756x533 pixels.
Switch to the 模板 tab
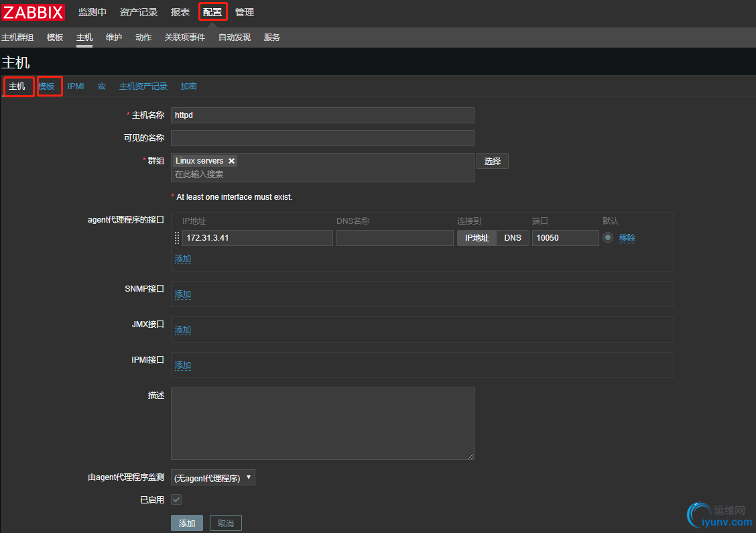click(47, 86)
